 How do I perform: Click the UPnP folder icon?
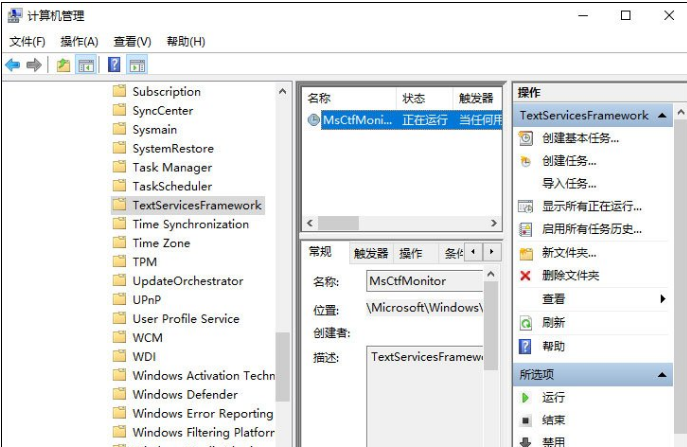[x=120, y=299]
